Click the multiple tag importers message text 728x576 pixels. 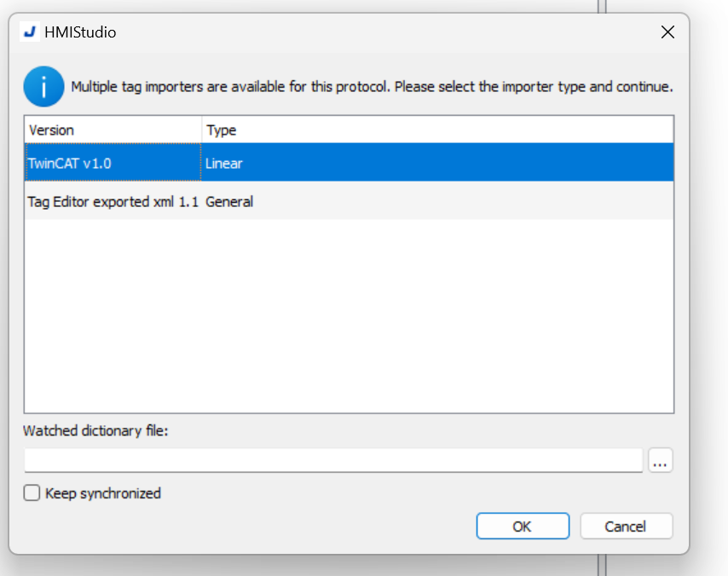point(372,87)
